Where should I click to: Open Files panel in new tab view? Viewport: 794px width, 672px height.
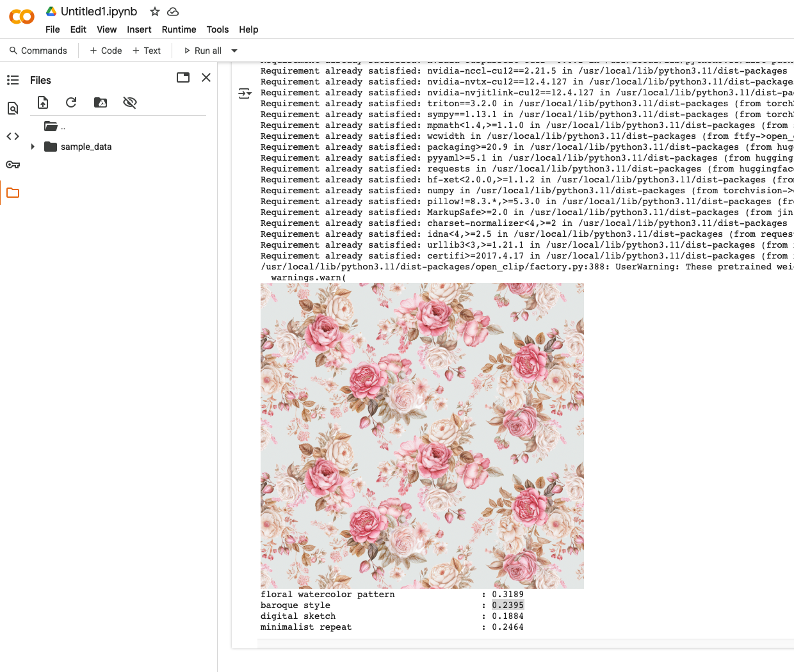tap(183, 77)
